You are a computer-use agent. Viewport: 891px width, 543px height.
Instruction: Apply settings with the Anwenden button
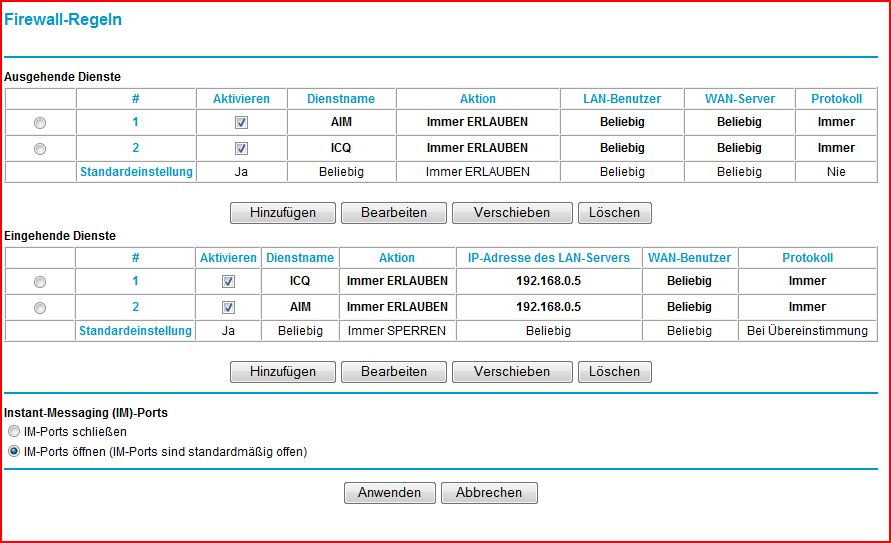(390, 493)
